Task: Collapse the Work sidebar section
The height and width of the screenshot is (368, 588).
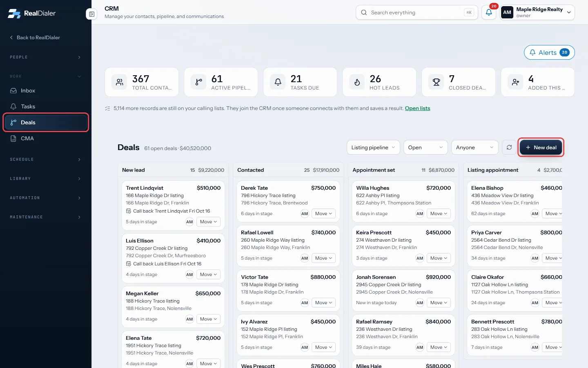Action: [46, 76]
